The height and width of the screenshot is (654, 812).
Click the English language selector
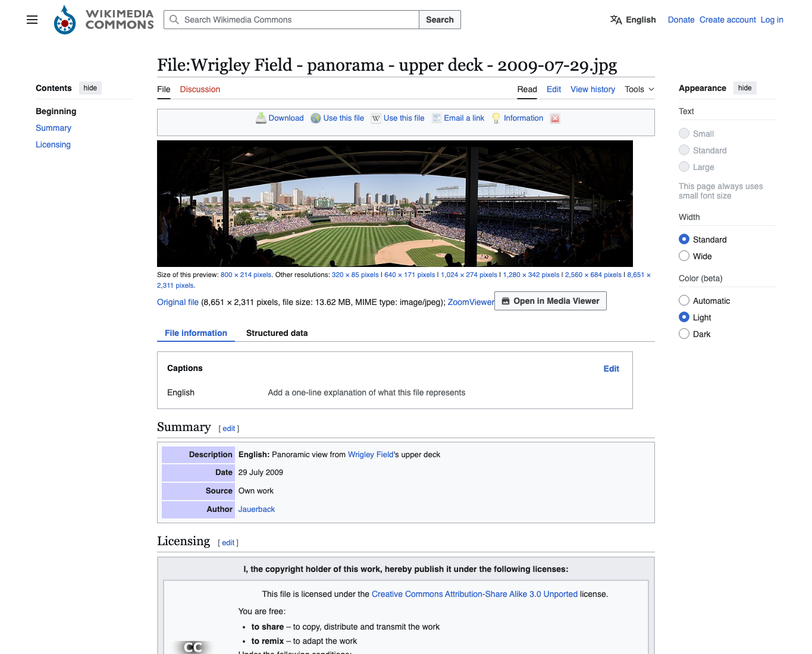633,20
